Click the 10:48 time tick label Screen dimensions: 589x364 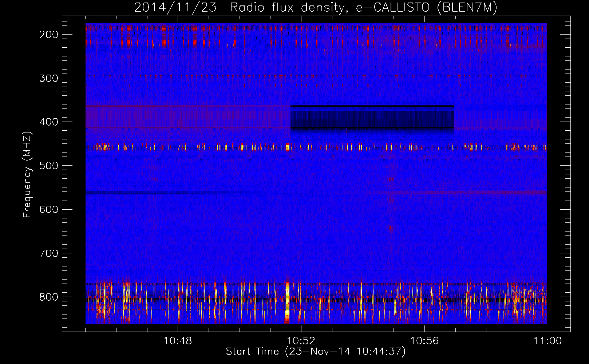coord(178,341)
